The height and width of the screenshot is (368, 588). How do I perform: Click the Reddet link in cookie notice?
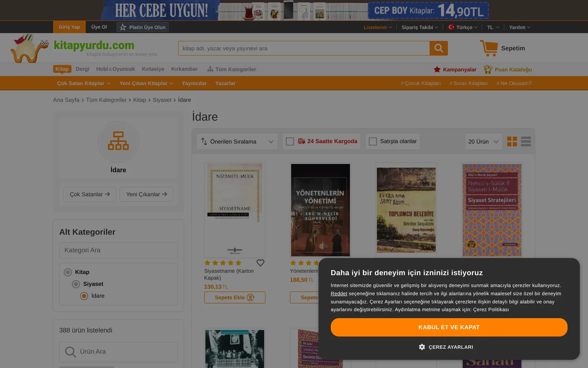(x=339, y=294)
